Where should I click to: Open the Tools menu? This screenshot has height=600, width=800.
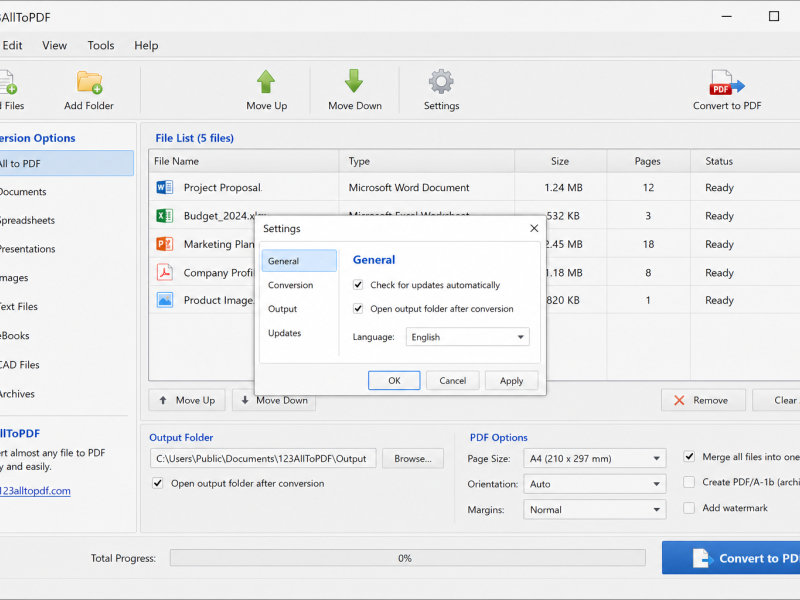[x=101, y=45]
